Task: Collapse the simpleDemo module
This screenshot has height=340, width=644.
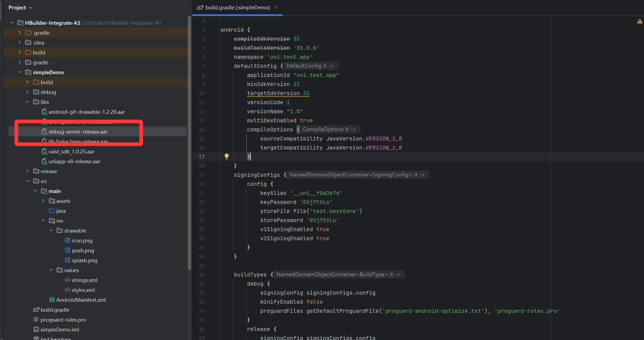Action: point(20,72)
